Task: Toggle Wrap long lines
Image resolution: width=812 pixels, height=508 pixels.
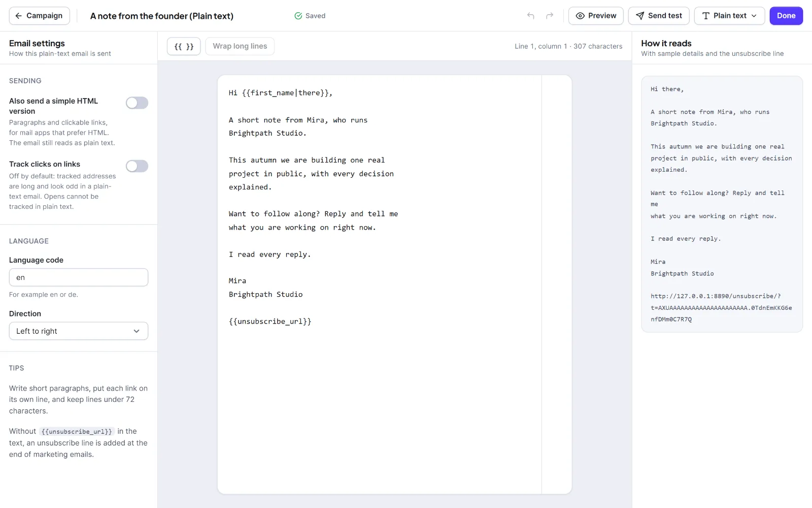Action: [x=240, y=46]
